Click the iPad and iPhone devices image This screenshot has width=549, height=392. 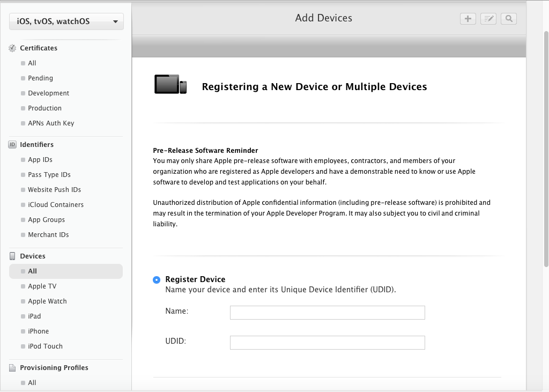coord(170,84)
